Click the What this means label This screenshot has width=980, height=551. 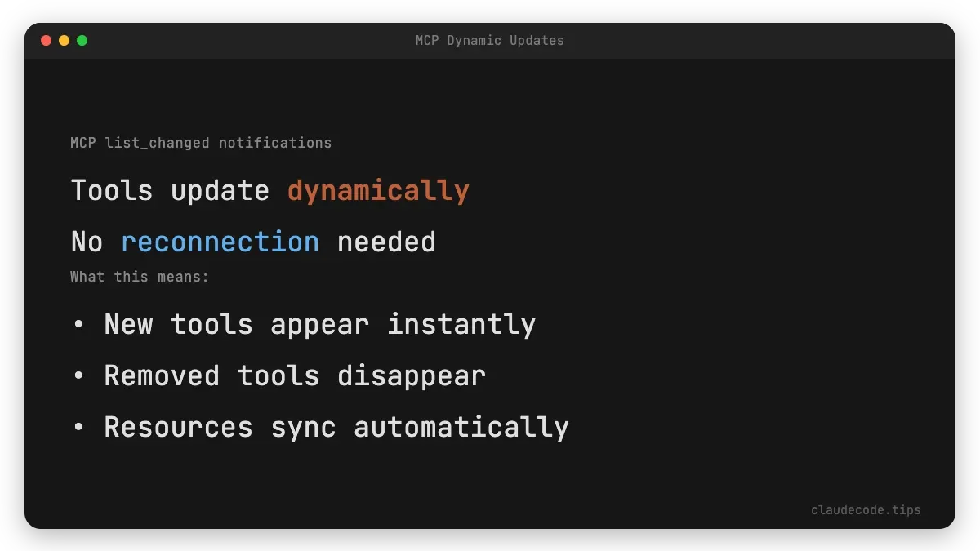(139, 277)
